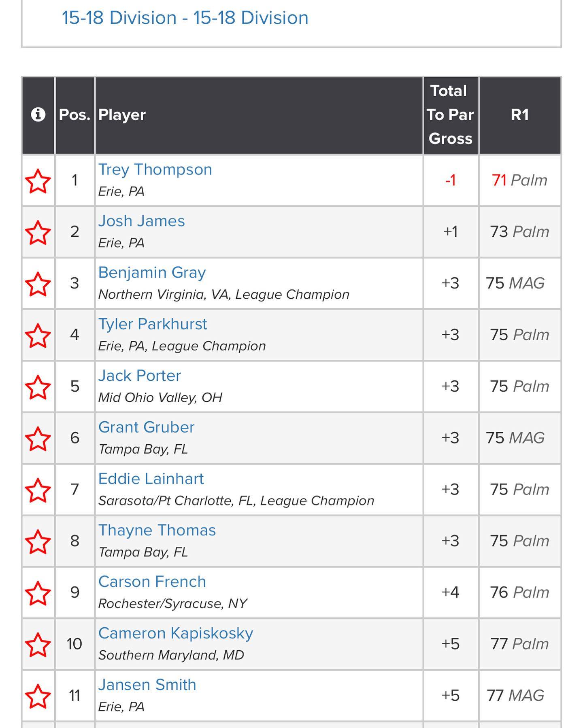Viewport: 583px width, 728px height.
Task: Sort by the Pos. column header
Action: point(74,115)
